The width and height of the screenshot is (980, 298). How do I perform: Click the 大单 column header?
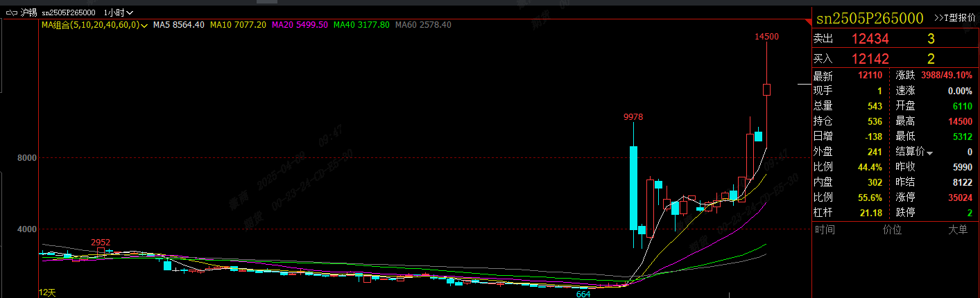957,229
